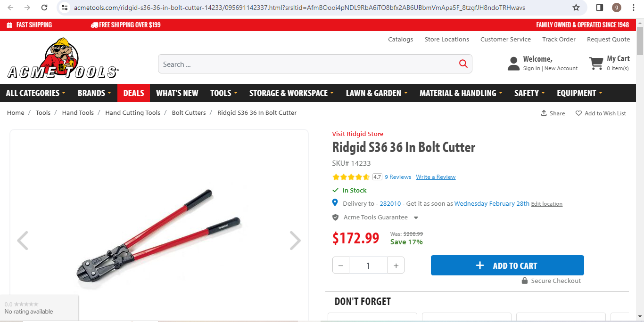Show next product image with right arrow

tap(295, 241)
